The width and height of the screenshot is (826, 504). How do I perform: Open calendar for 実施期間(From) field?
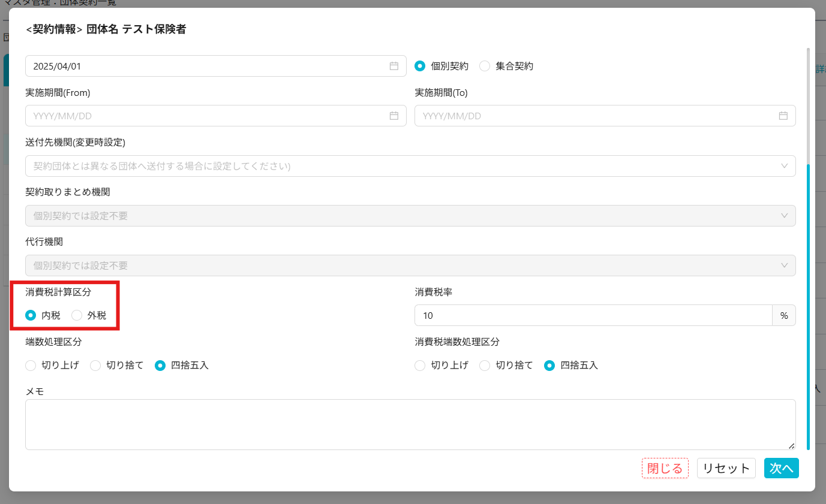coord(394,116)
